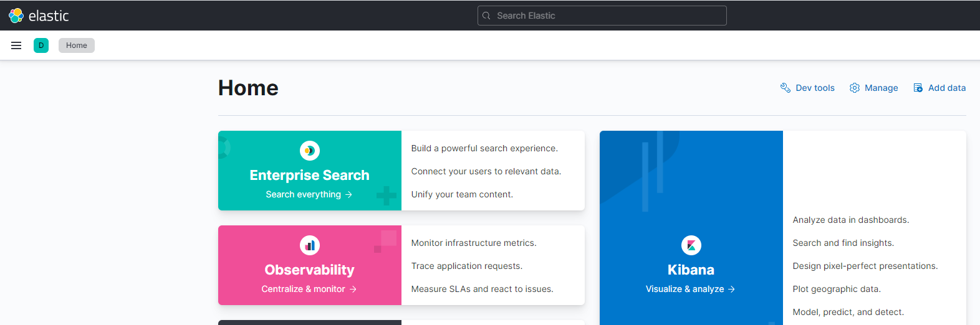Click the arrow beside Search everything

pos(349,194)
